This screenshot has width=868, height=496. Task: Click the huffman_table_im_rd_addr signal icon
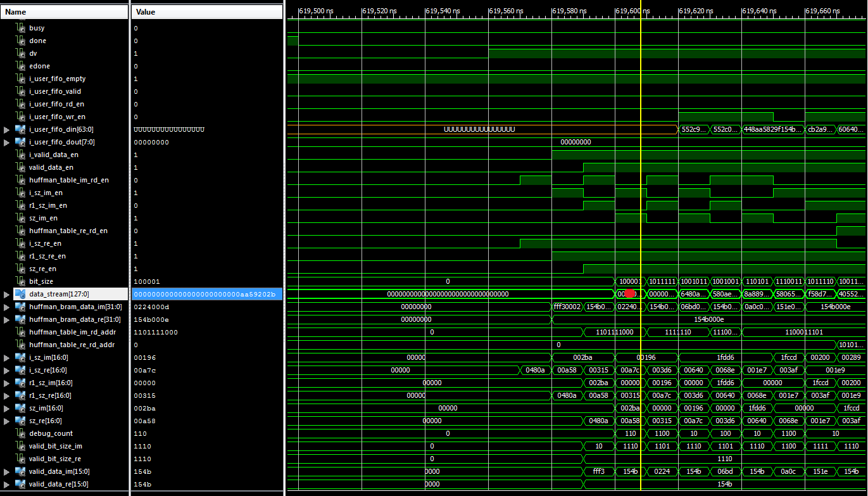pyautogui.click(x=20, y=332)
